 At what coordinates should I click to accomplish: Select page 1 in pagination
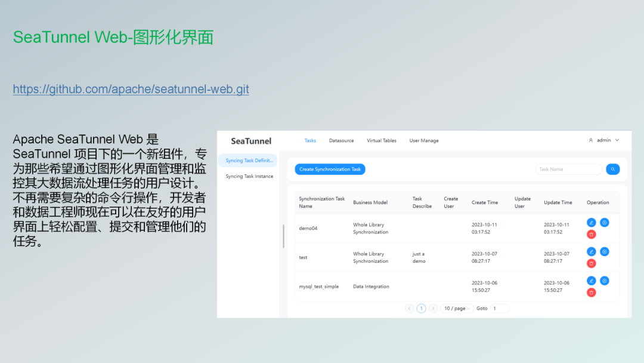coord(421,308)
